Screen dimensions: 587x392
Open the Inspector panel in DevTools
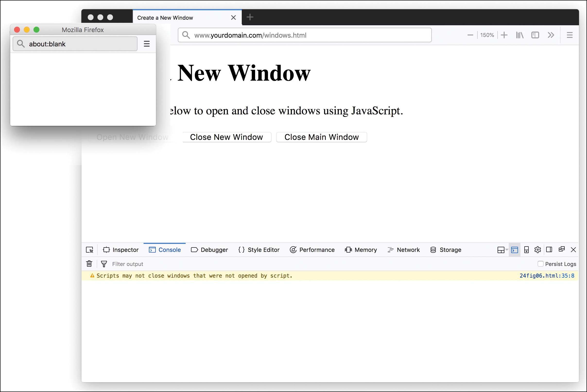click(121, 249)
